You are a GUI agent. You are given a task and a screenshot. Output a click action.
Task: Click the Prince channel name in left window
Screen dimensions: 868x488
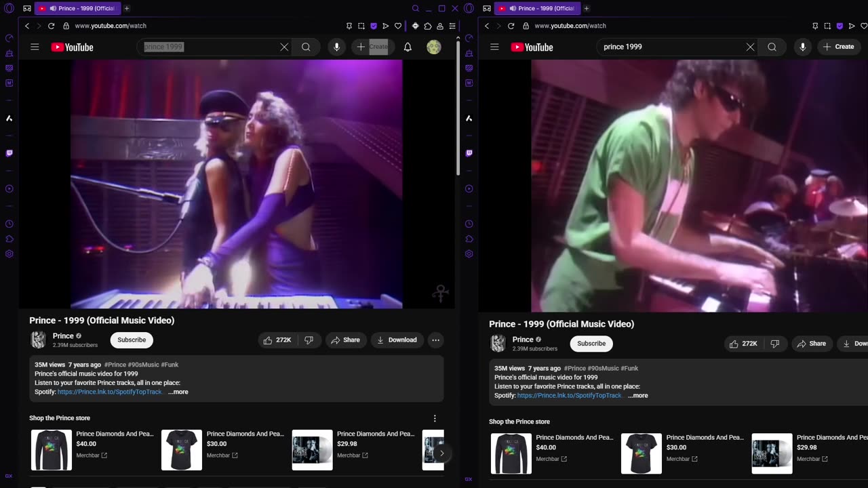[x=63, y=336]
